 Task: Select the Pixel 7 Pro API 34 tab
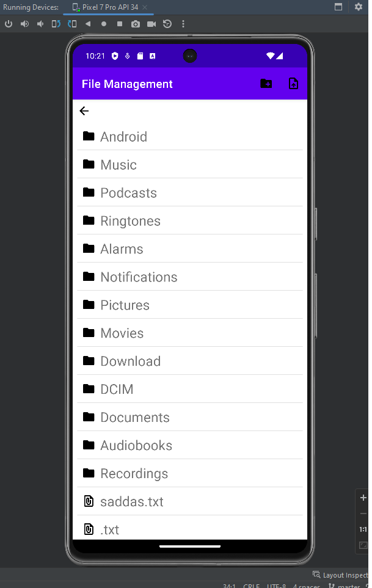pyautogui.click(x=108, y=7)
